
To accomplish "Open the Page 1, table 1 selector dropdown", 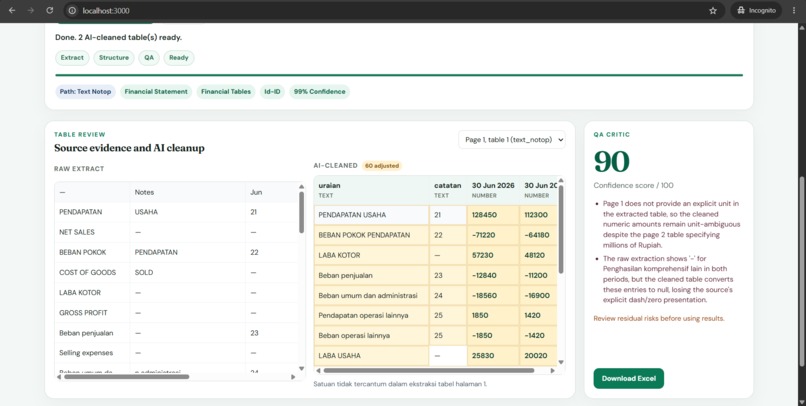I will point(511,140).
